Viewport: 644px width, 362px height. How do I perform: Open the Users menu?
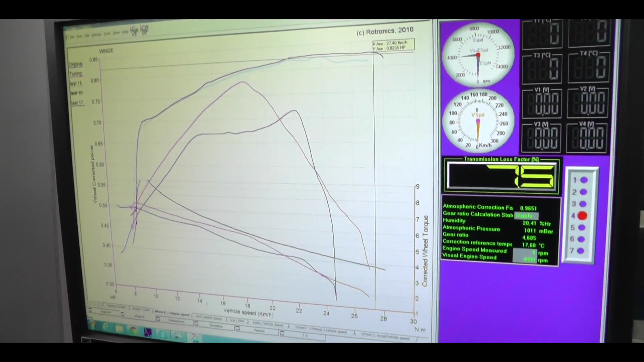(116, 33)
